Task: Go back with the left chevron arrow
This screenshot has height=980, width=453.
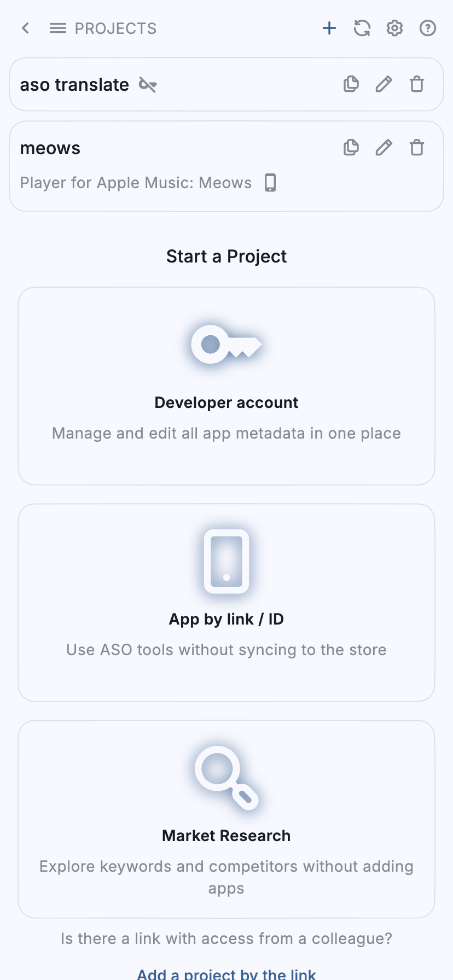Action: coord(25,28)
